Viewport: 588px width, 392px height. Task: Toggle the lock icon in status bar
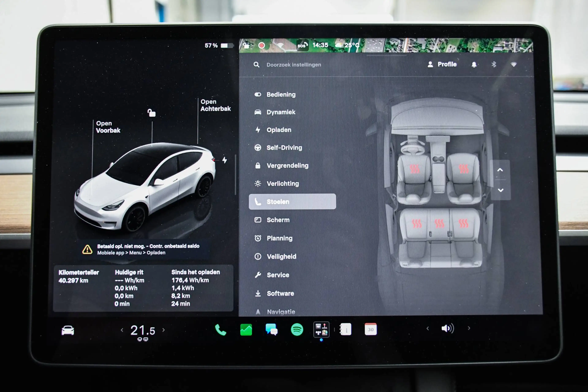coord(246,45)
